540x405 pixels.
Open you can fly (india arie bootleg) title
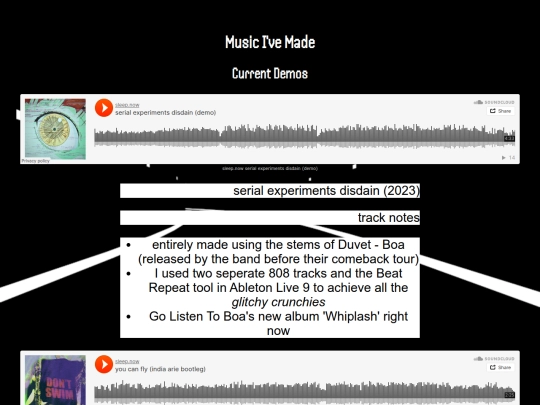coord(160,369)
